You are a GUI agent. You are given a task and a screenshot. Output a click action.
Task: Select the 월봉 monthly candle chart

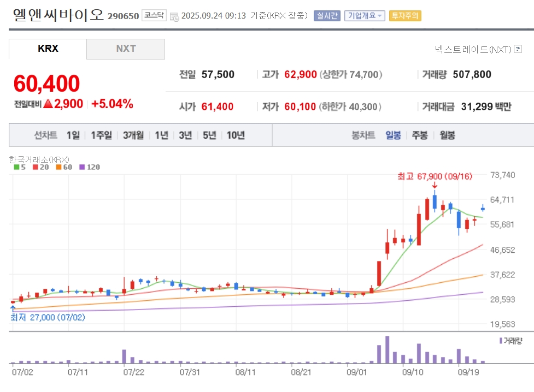coord(447,135)
